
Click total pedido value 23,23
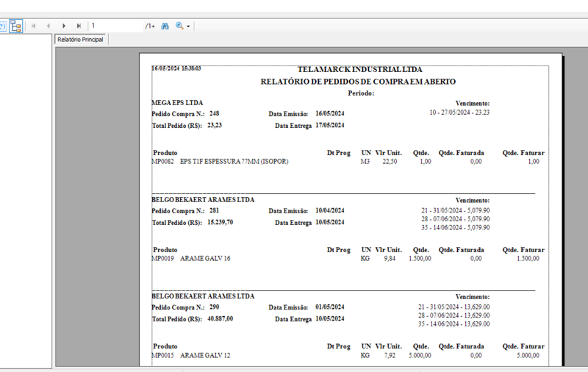click(x=215, y=125)
